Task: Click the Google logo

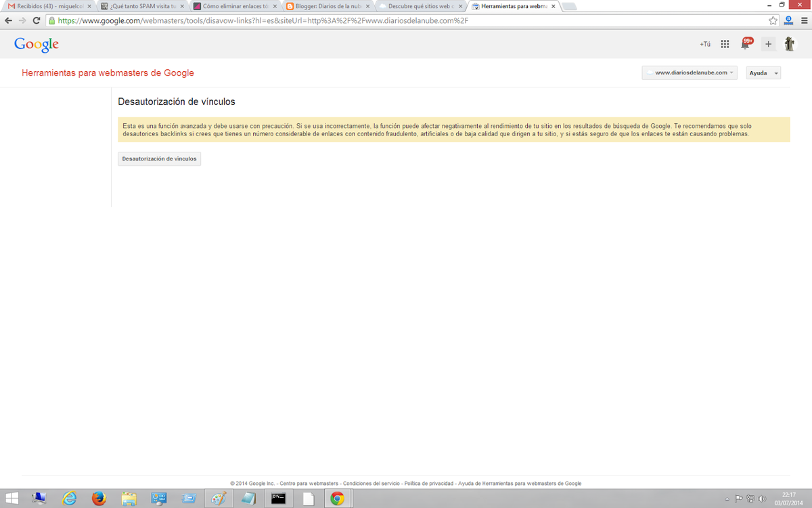Action: [37, 45]
